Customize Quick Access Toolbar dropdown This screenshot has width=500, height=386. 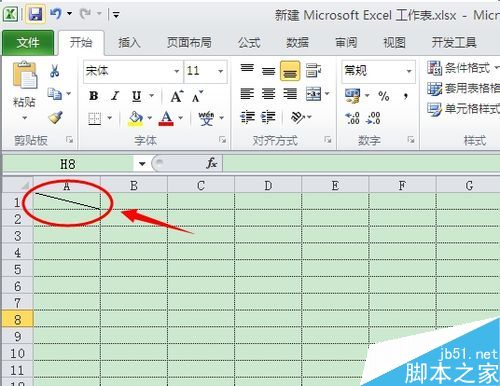pos(116,15)
